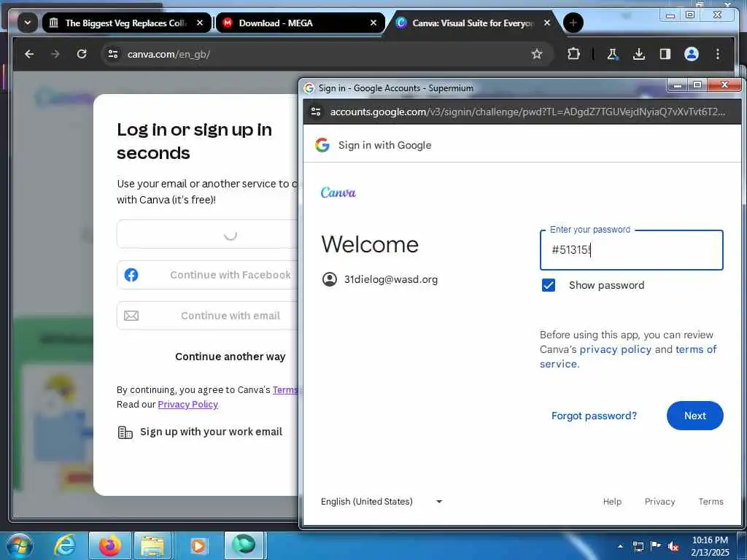Open site information icon beside canva.com address
747x560 pixels.
tap(113, 54)
